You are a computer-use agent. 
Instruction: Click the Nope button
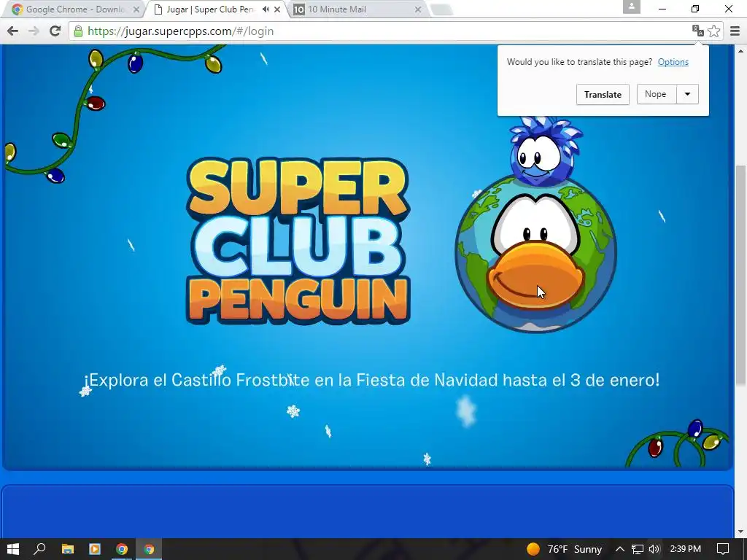click(656, 94)
